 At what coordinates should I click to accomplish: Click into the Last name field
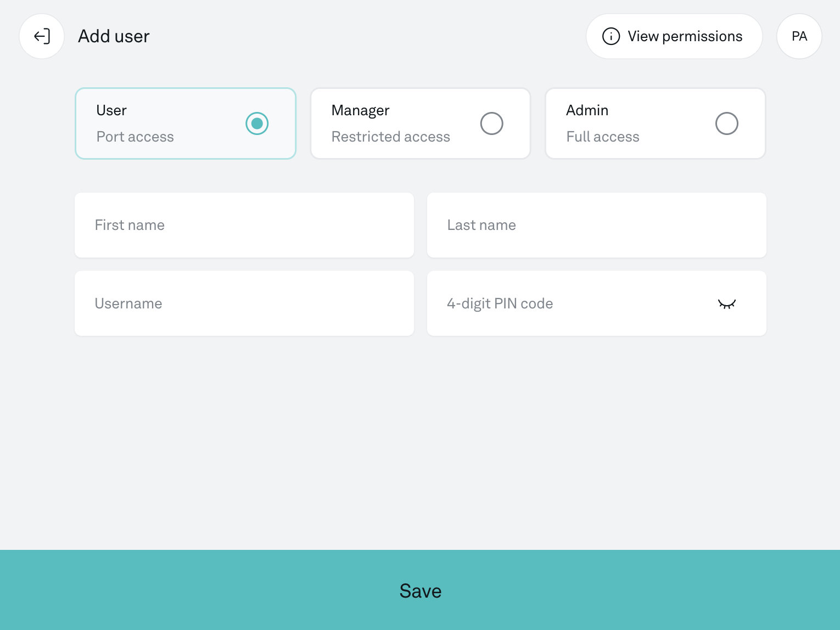click(x=596, y=225)
